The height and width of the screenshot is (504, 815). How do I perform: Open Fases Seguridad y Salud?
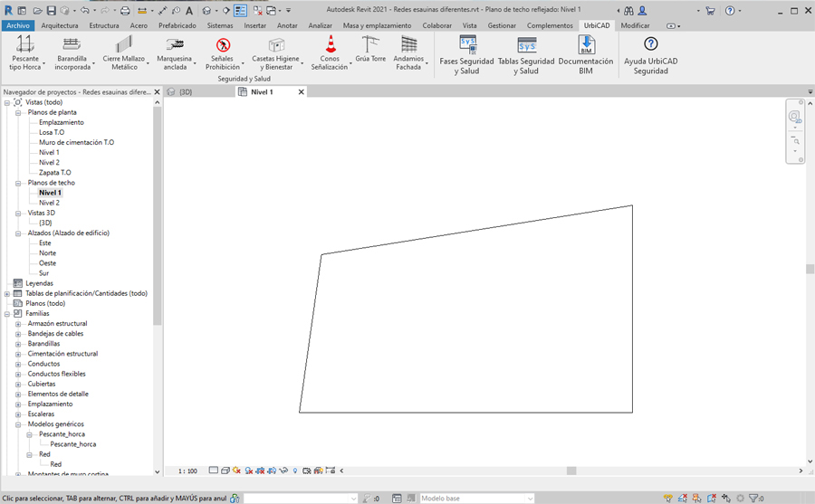[x=467, y=54]
